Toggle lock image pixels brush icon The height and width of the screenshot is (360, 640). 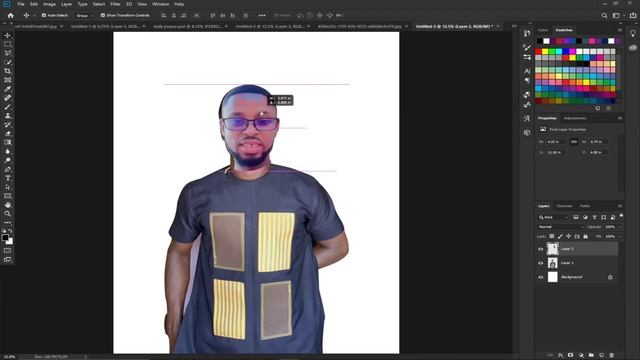pos(560,236)
